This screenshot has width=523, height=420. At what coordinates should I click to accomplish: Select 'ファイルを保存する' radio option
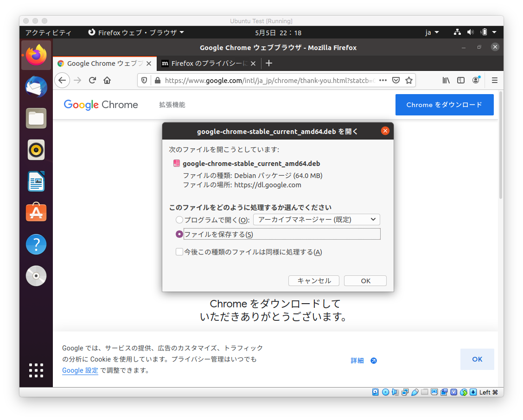(179, 234)
